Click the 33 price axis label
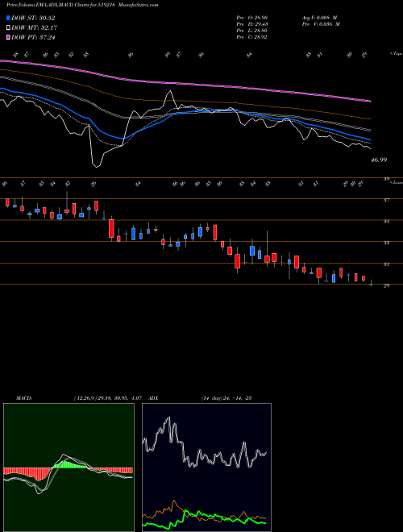This screenshot has height=532, width=403. [386, 243]
